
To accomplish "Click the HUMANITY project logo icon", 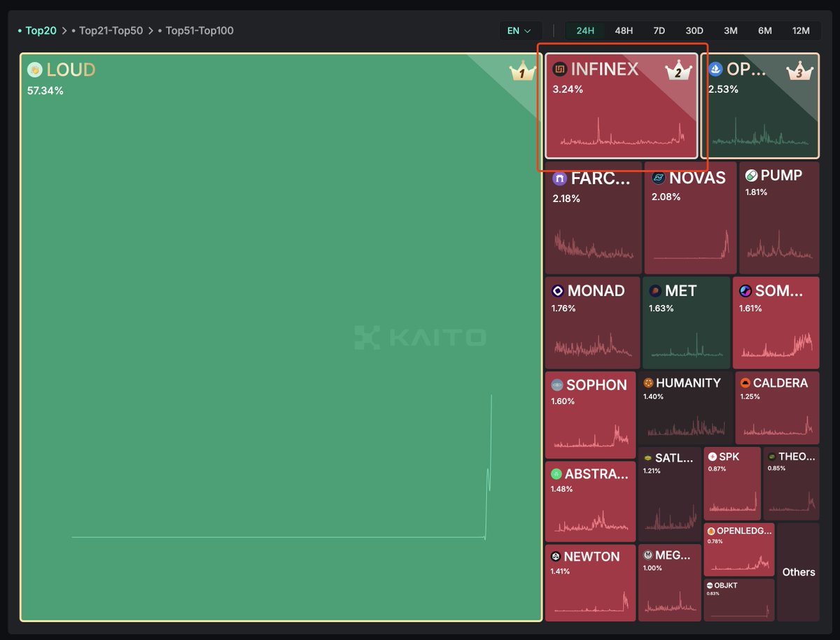I will (648, 383).
